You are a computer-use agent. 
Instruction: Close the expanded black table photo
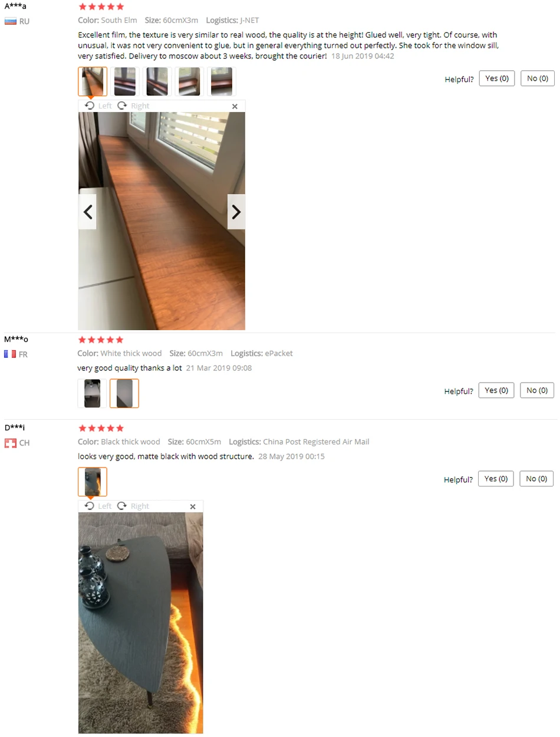click(x=193, y=506)
